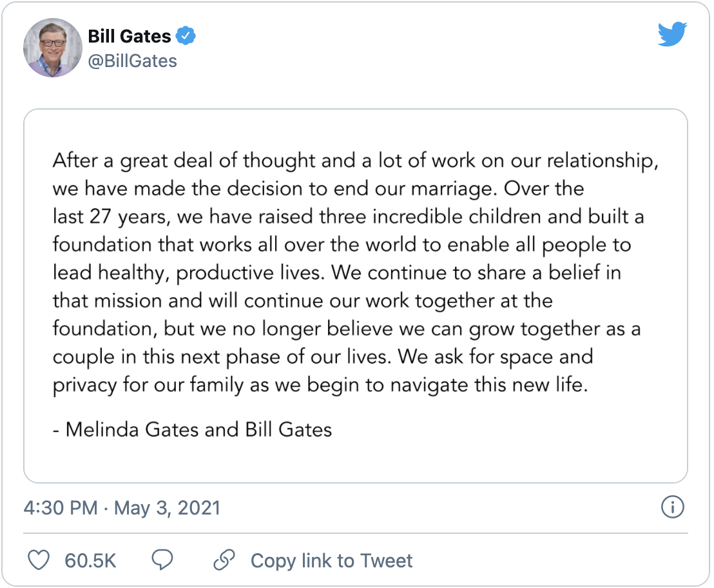Click the Melinda Gates and Bill Gates signature
The height and width of the screenshot is (588, 714).
[x=192, y=429]
